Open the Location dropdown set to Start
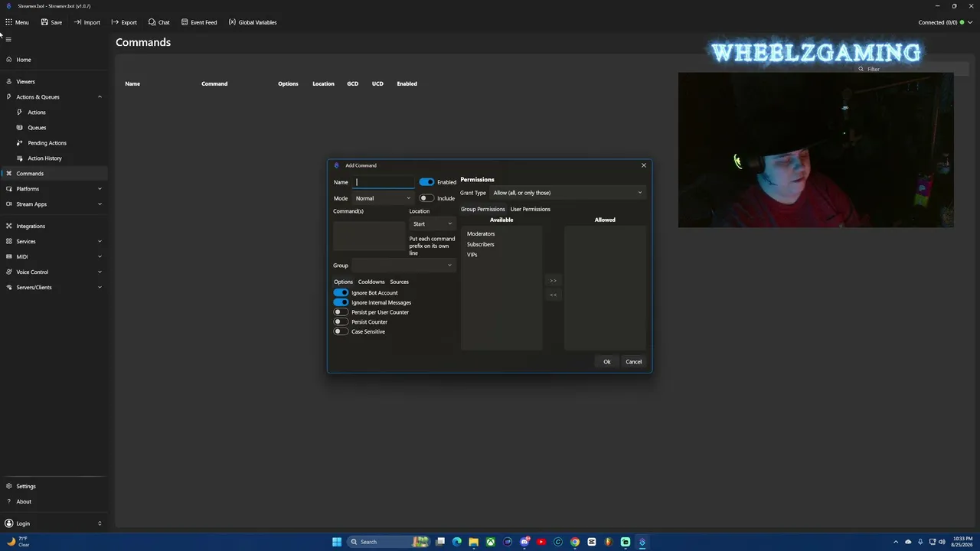 click(432, 223)
